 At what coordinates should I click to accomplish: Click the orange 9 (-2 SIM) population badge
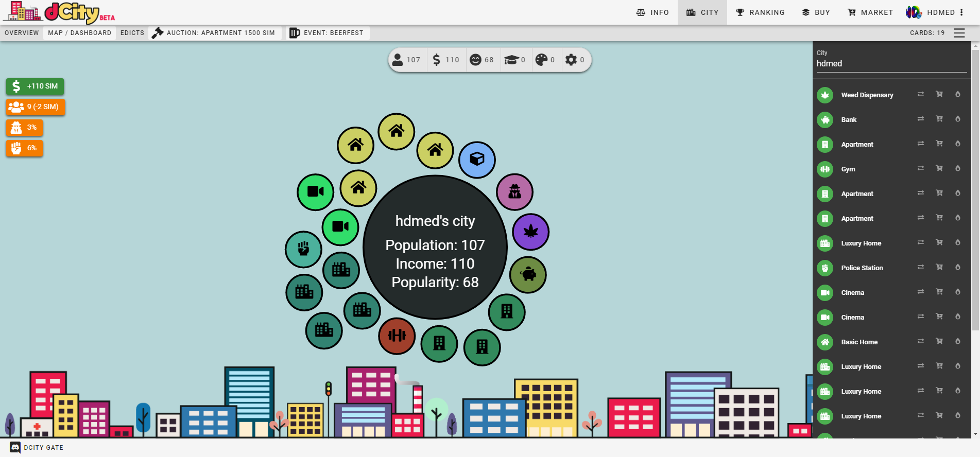(36, 107)
